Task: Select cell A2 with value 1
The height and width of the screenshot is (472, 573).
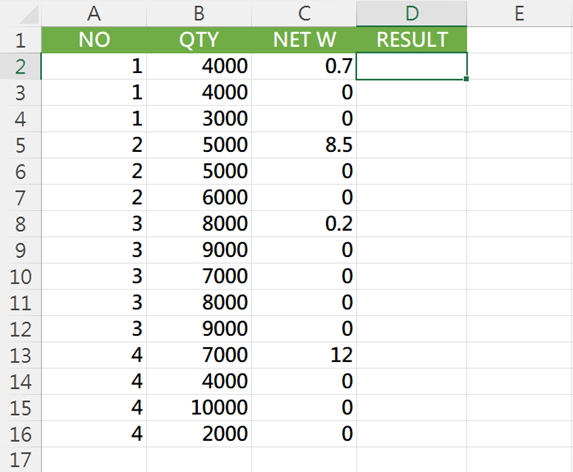Action: 94,66
